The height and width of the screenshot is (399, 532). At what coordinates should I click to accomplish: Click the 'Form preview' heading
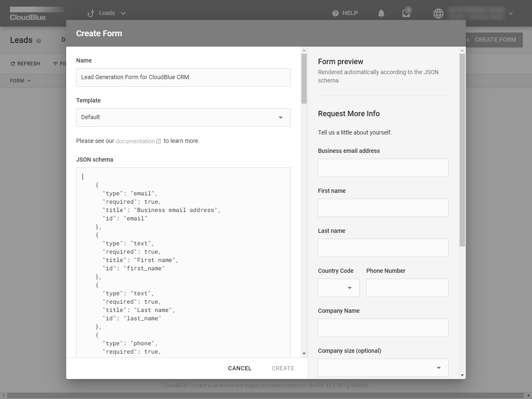(341, 62)
